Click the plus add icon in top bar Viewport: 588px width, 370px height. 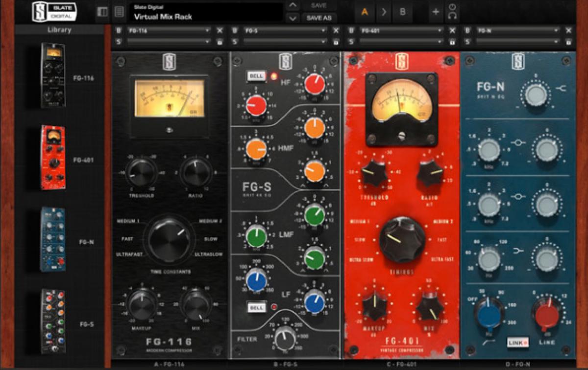pyautogui.click(x=435, y=12)
